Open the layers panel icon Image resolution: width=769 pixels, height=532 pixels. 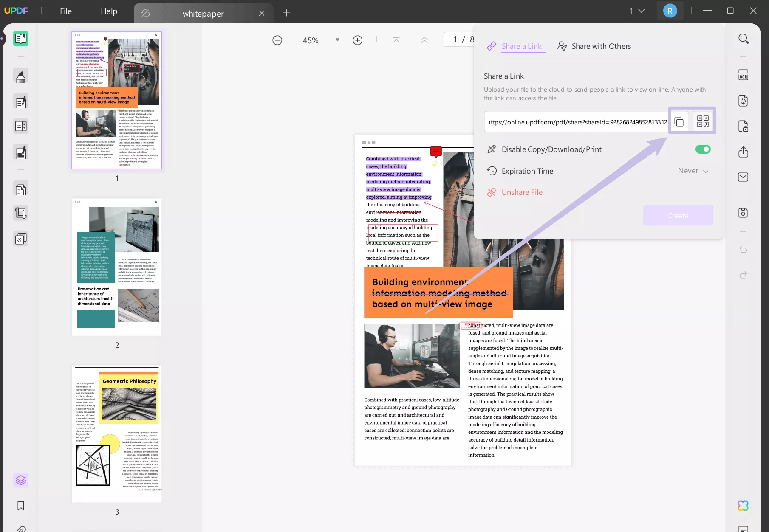point(20,480)
